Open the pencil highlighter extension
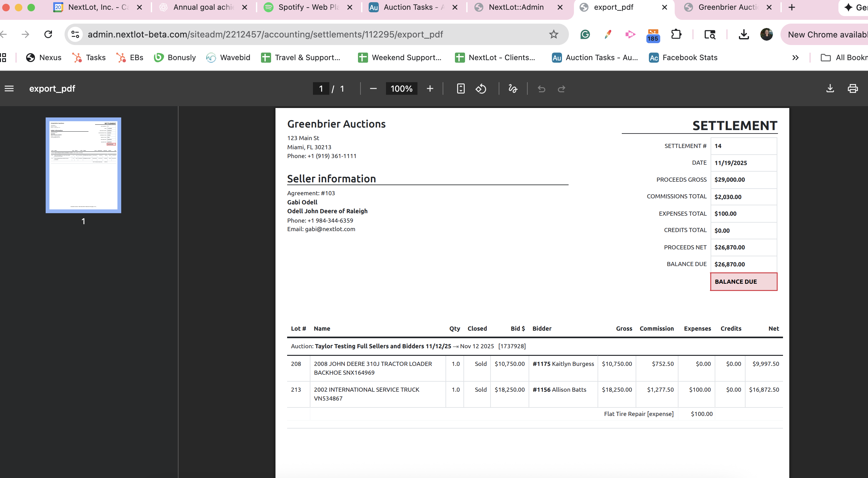This screenshot has width=868, height=478. click(x=608, y=34)
